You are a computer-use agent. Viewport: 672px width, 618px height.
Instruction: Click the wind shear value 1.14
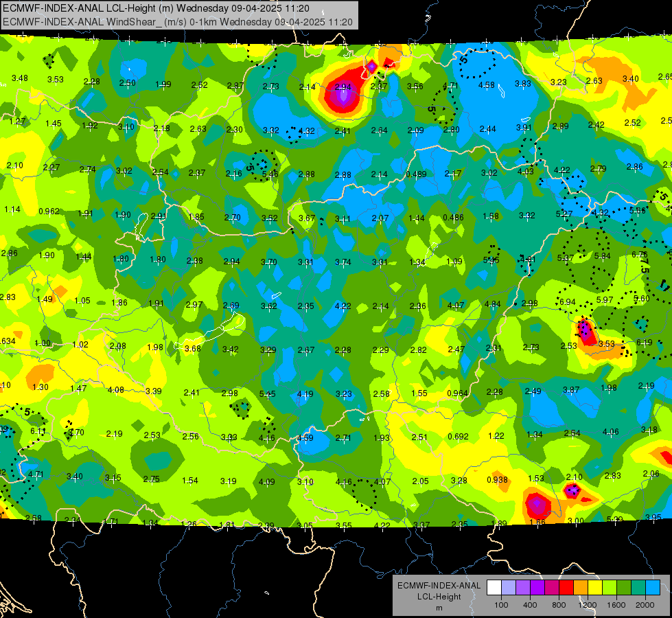pyautogui.click(x=12, y=209)
